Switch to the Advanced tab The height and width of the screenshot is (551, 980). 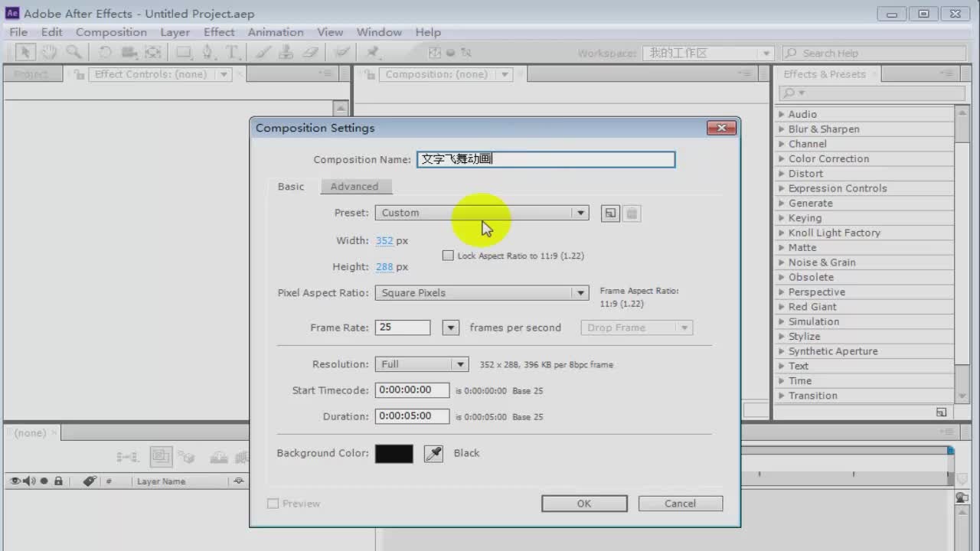click(354, 187)
